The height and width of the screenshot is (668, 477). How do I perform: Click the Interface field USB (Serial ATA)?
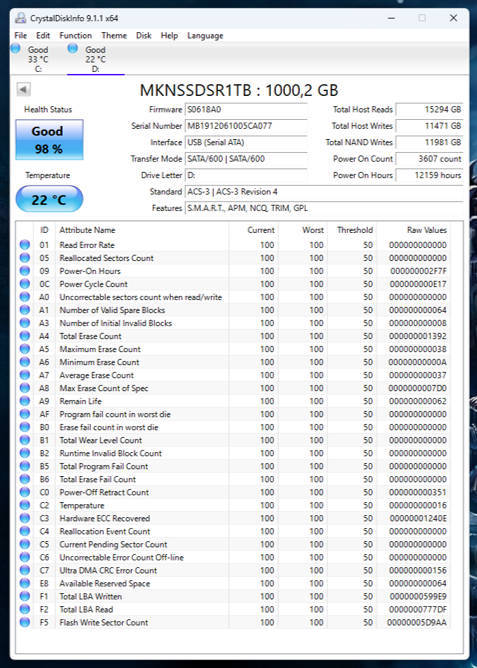point(246,142)
